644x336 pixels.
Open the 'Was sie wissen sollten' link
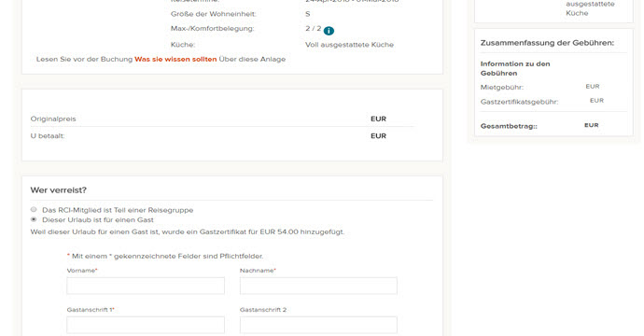[x=175, y=59]
